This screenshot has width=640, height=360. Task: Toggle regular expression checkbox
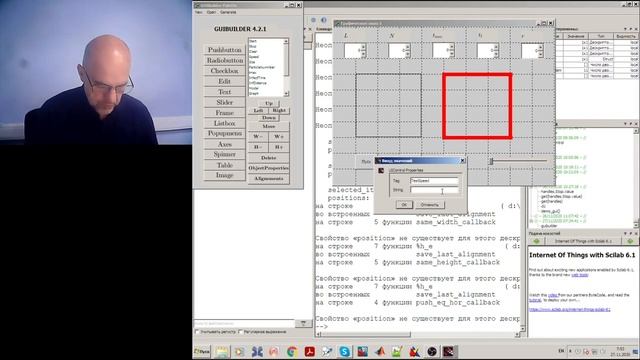[241, 332]
